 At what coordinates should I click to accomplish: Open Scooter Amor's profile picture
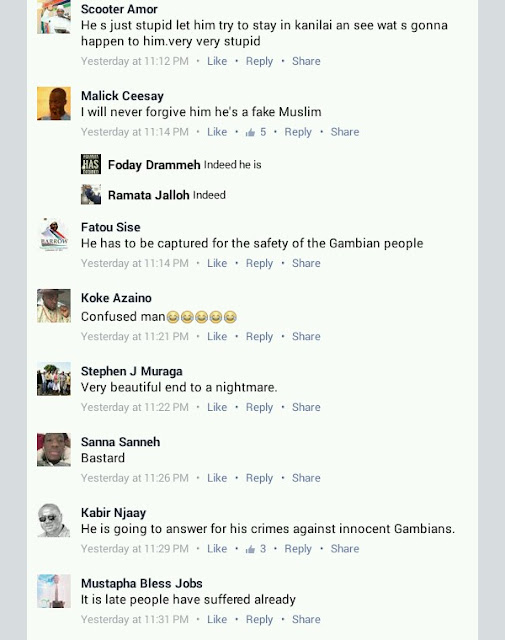pyautogui.click(x=54, y=17)
